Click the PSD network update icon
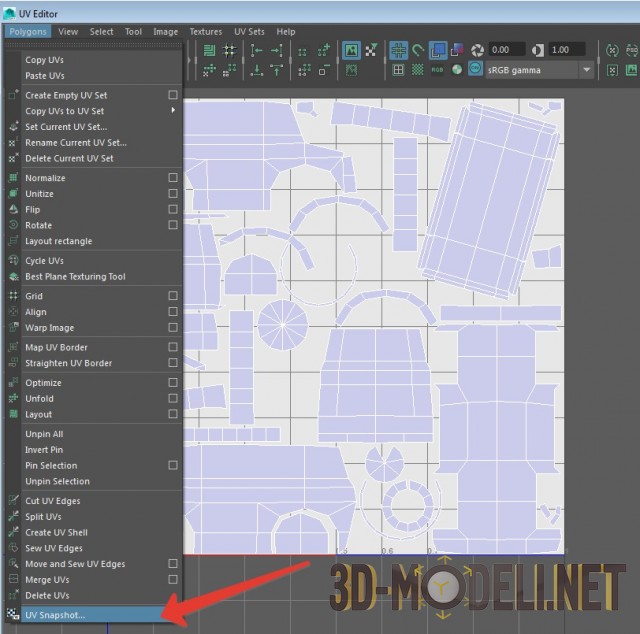Viewport: 640px width, 634px height. click(632, 50)
